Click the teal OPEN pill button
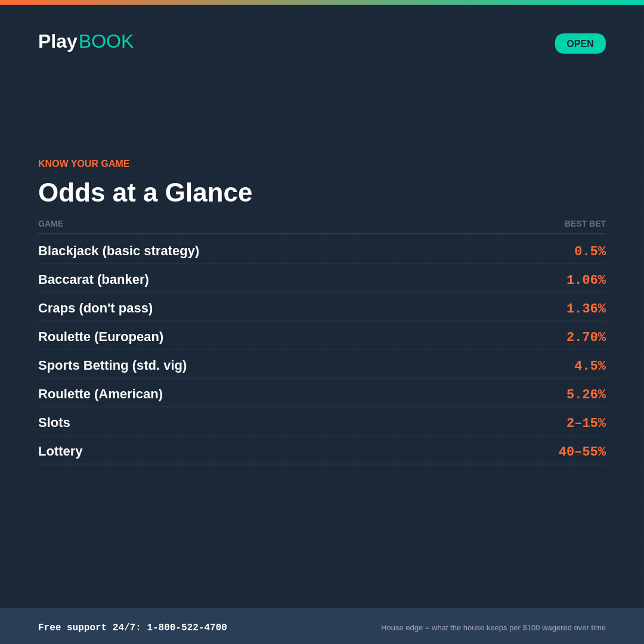Screen dimensions: 644x644 [580, 44]
